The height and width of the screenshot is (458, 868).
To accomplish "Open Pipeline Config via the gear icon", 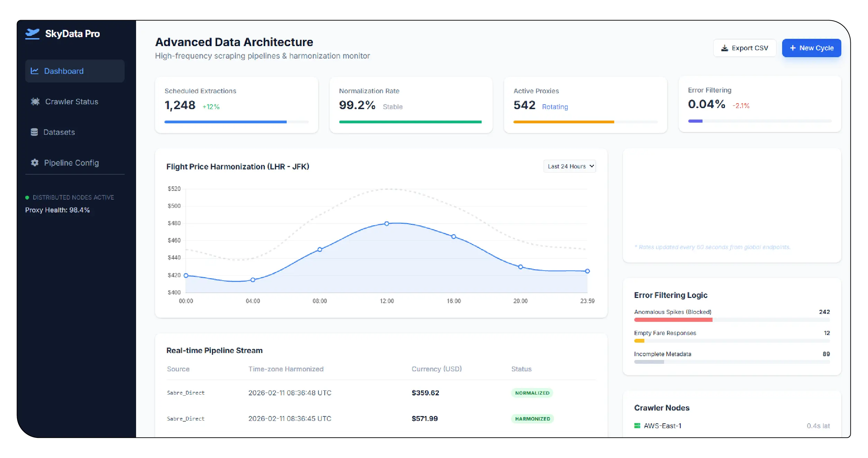I will 35,162.
